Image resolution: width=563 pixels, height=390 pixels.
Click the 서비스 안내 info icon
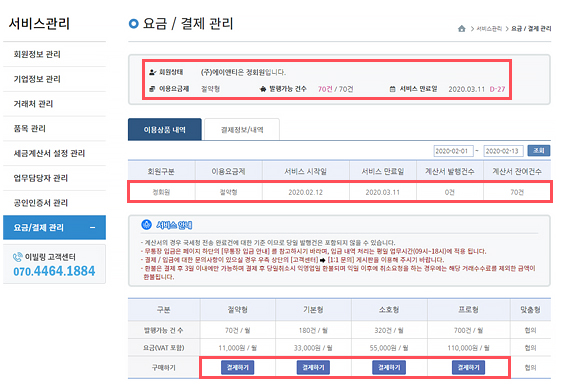point(146,225)
